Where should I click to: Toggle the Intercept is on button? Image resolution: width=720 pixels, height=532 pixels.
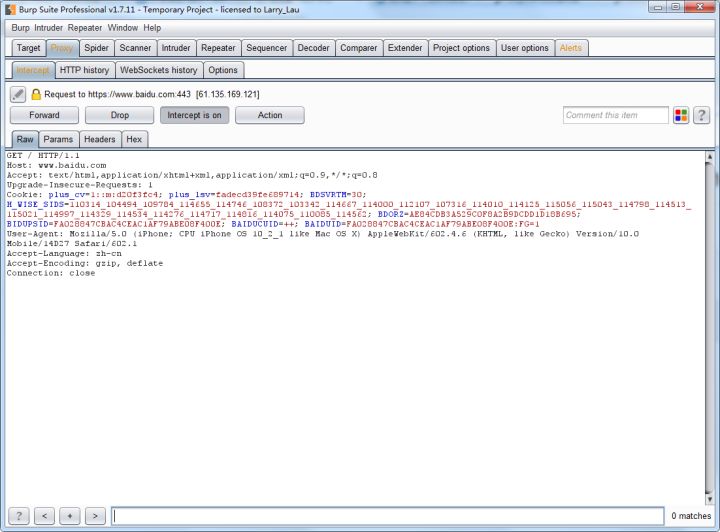click(194, 115)
